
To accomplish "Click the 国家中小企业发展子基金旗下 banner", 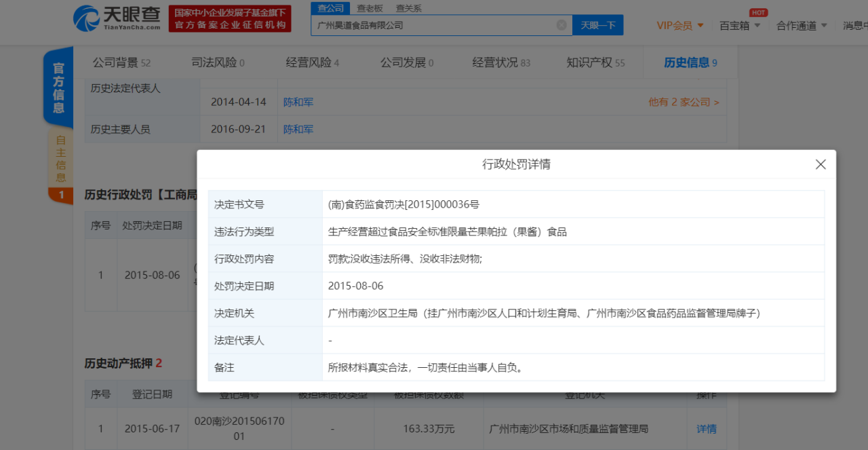I will coord(230,19).
